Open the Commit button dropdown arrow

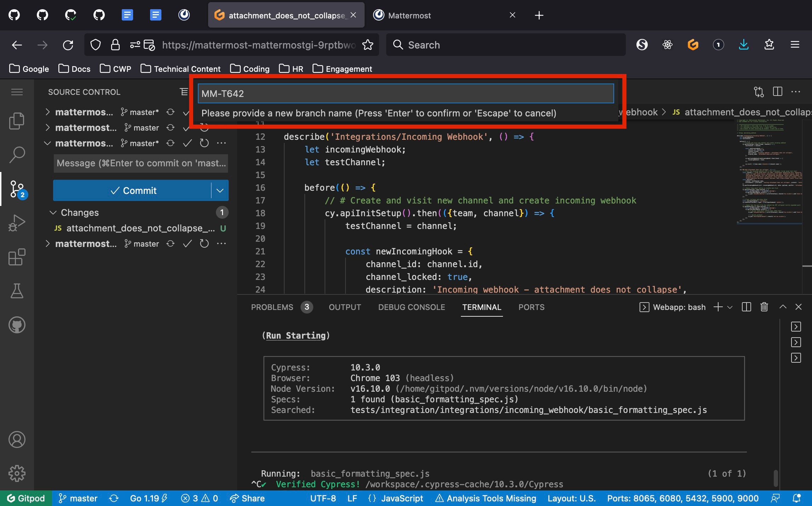pyautogui.click(x=220, y=190)
